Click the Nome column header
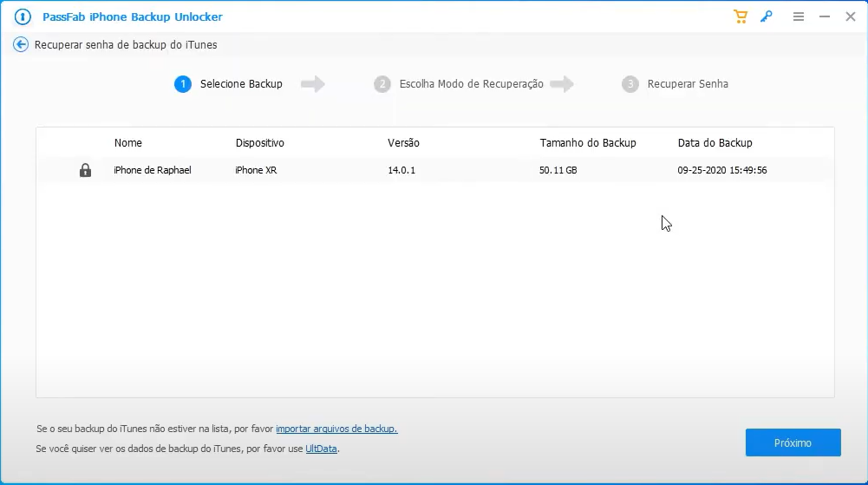Image resolution: width=868 pixels, height=485 pixels. 127,143
